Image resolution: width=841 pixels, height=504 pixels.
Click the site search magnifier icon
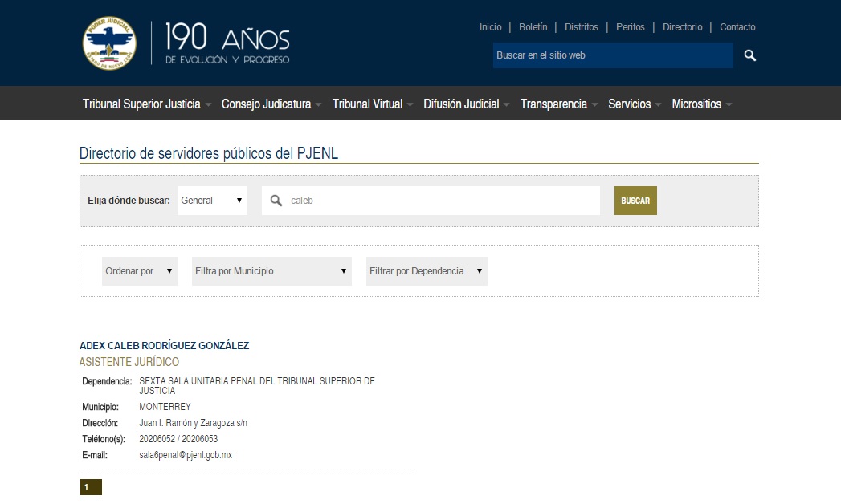tap(749, 55)
